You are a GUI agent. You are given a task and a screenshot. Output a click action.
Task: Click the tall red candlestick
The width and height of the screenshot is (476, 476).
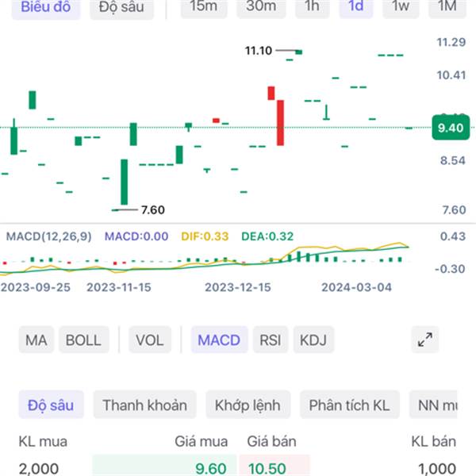281,123
